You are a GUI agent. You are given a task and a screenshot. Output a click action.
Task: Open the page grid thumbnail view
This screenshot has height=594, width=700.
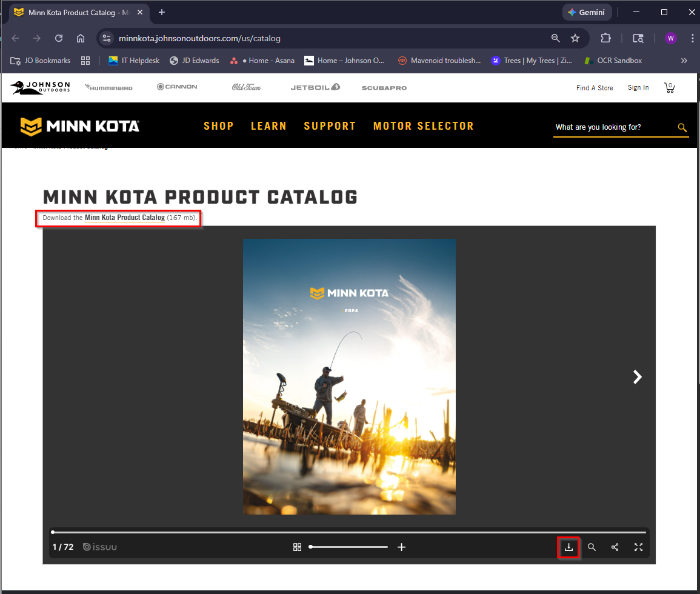[297, 547]
